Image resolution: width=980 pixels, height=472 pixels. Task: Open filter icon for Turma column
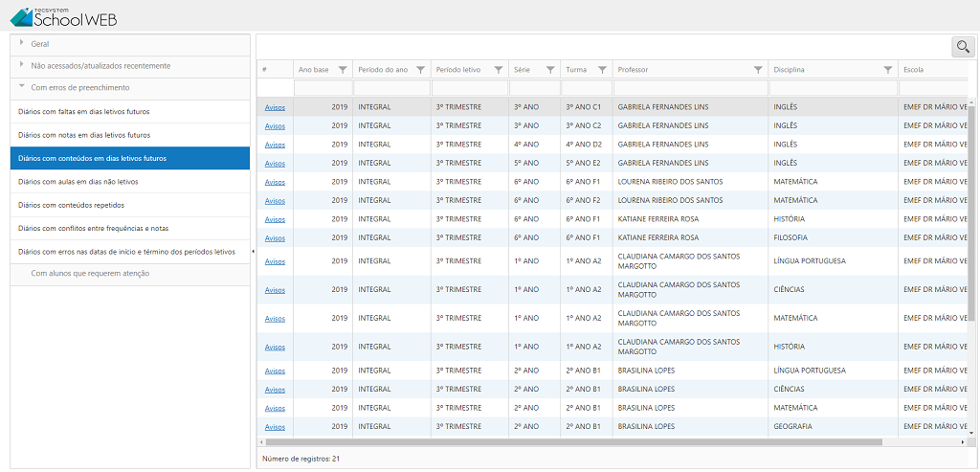(602, 70)
